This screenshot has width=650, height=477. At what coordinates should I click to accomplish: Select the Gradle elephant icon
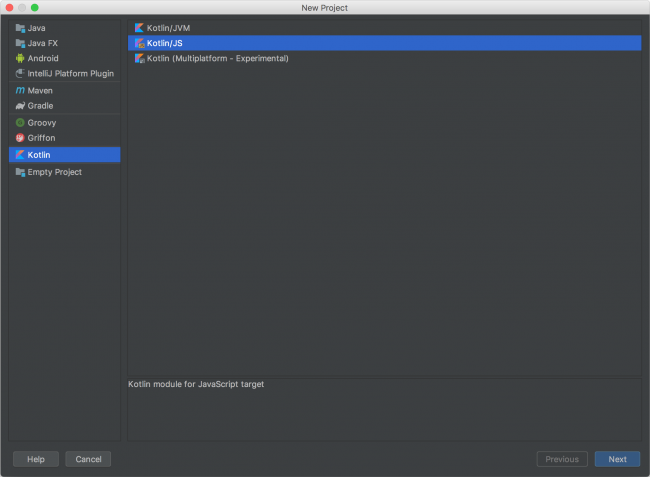(20, 106)
